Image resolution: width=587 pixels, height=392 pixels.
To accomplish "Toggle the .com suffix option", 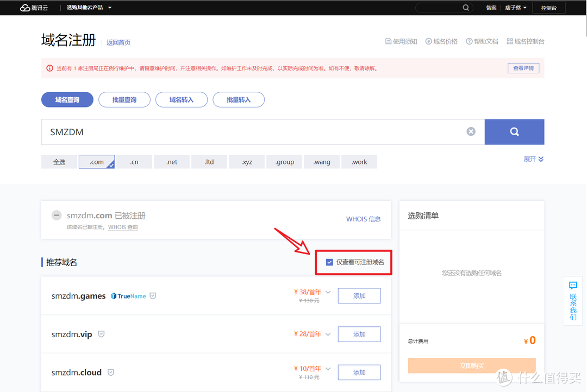I will click(x=97, y=162).
